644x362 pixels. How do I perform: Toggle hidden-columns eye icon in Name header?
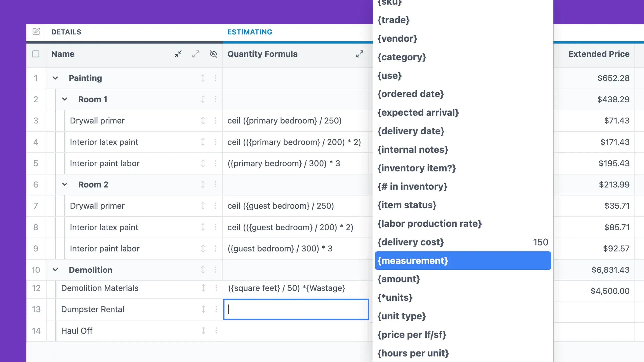[x=213, y=54]
